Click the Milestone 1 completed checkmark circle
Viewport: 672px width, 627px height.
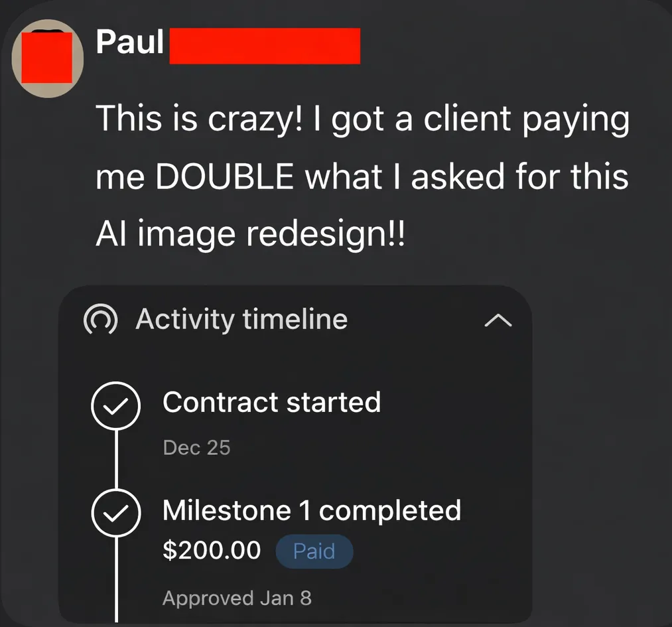click(115, 512)
